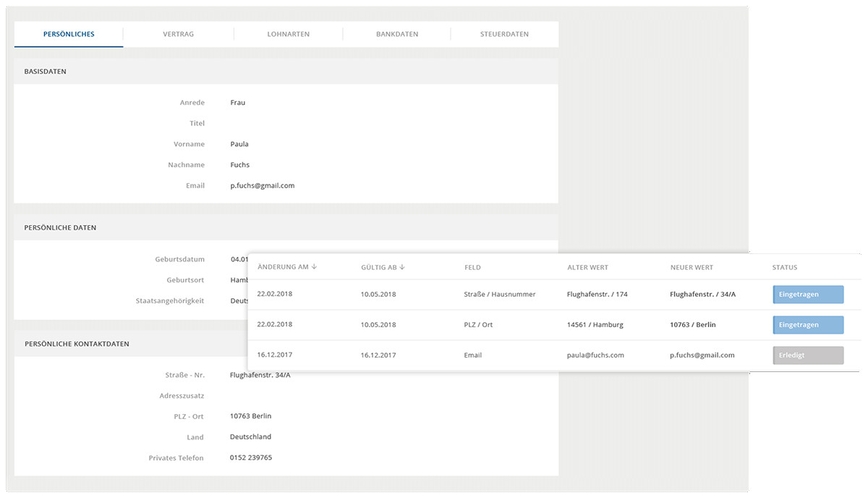This screenshot has width=868, height=498.
Task: Click Eingetragen status for Straße / Hausnummer row
Action: (808, 295)
